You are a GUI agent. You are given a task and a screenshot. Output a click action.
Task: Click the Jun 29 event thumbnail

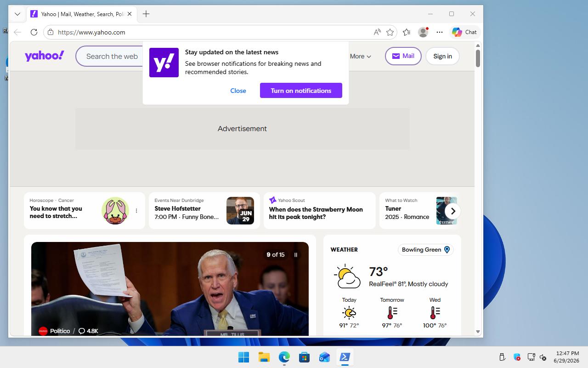coord(240,211)
